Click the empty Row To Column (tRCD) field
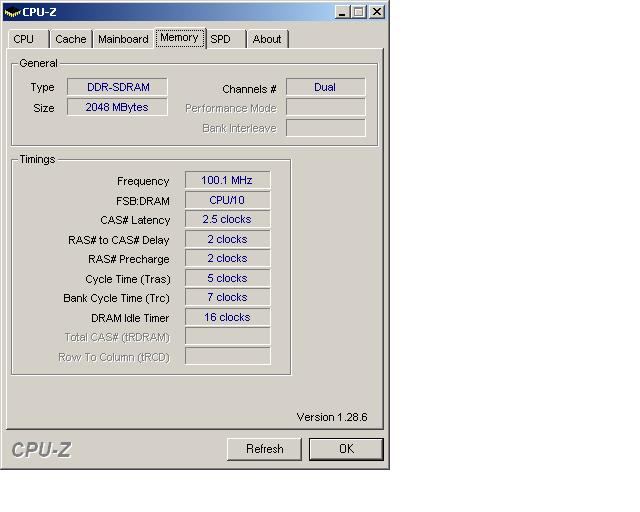 [228, 356]
